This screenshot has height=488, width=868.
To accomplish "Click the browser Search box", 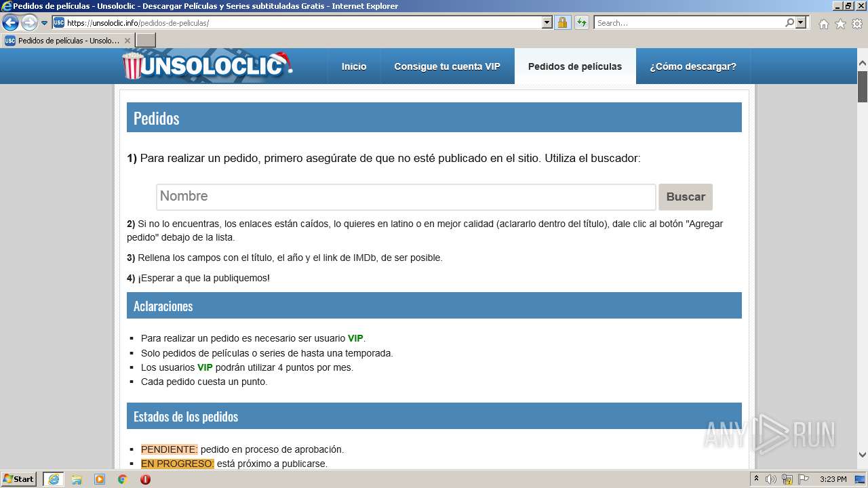I will point(689,23).
